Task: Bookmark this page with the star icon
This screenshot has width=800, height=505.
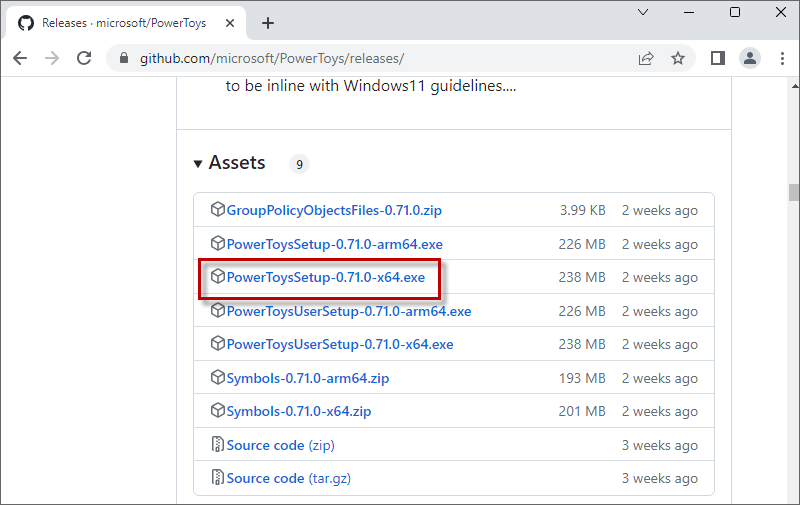Action: pos(678,58)
